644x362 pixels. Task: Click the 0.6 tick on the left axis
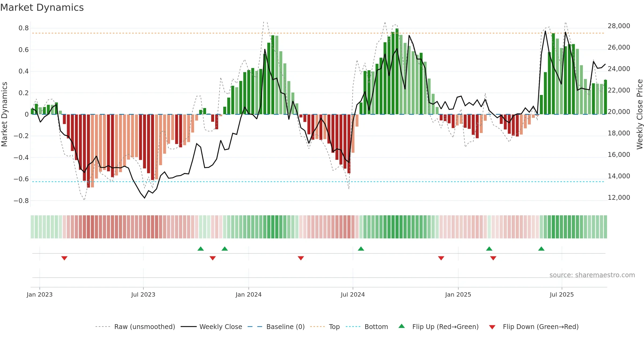point(24,50)
